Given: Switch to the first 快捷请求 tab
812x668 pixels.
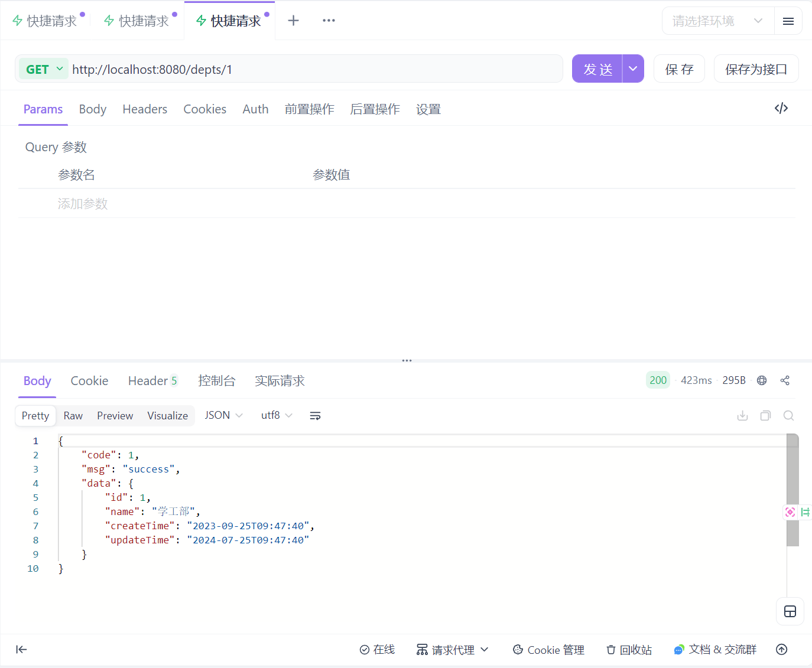Looking at the screenshot, I should 46,21.
